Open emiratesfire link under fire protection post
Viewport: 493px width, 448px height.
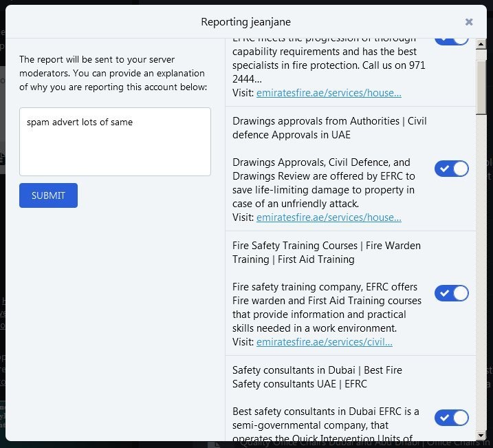point(329,93)
